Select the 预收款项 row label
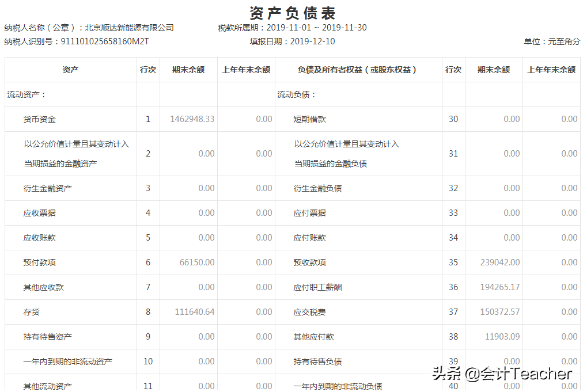This screenshot has width=583, height=392. [x=309, y=262]
